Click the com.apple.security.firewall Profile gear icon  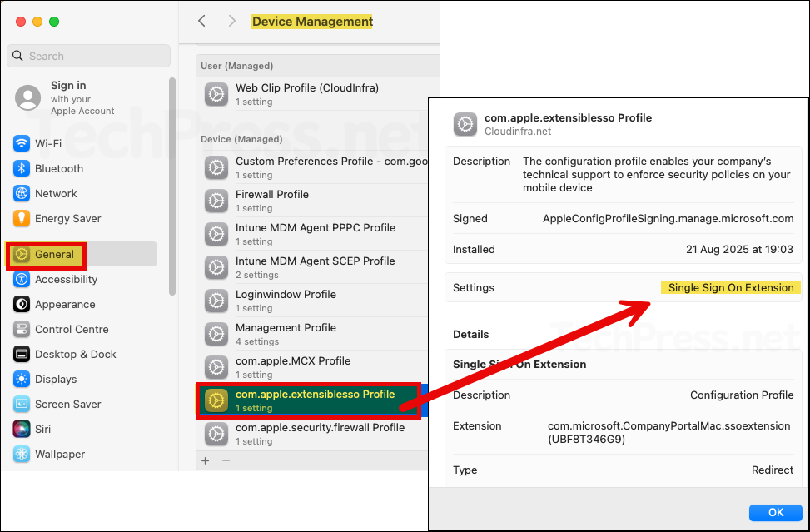click(216, 434)
